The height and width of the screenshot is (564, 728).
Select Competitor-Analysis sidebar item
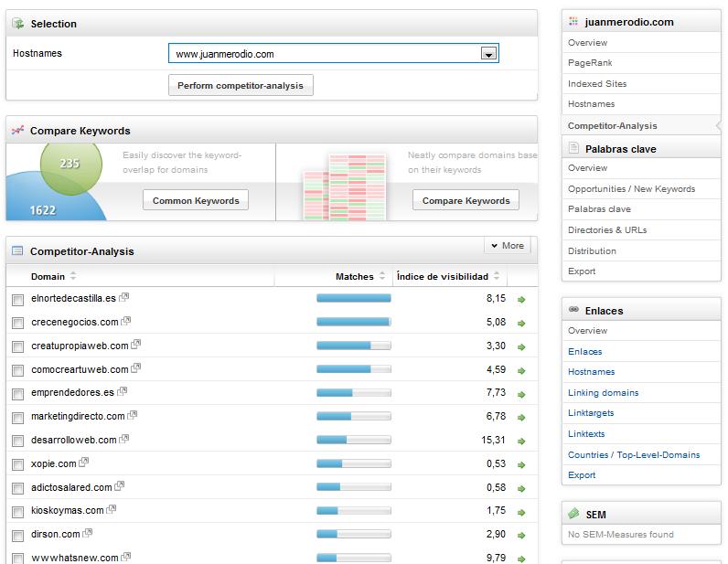(x=641, y=126)
